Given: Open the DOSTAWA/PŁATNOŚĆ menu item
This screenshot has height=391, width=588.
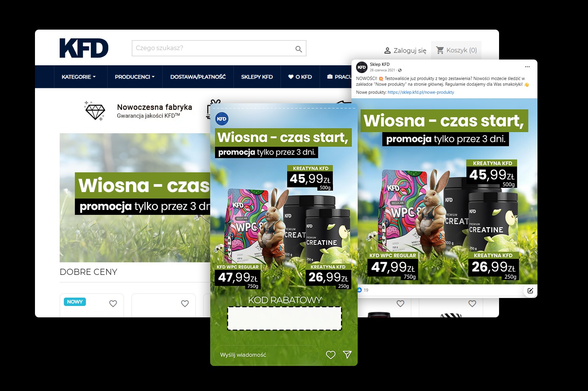Looking at the screenshot, I should (198, 77).
